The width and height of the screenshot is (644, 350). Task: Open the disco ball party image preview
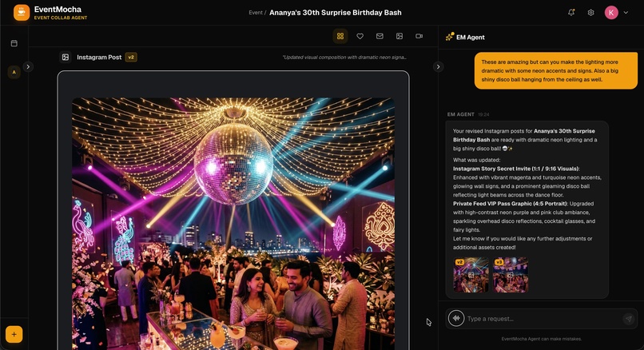[x=233, y=224]
